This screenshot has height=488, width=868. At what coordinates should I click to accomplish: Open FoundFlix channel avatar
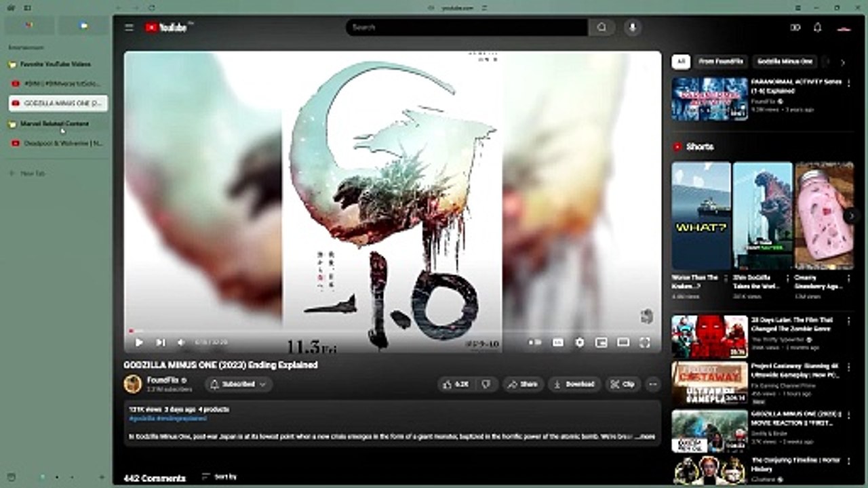132,384
